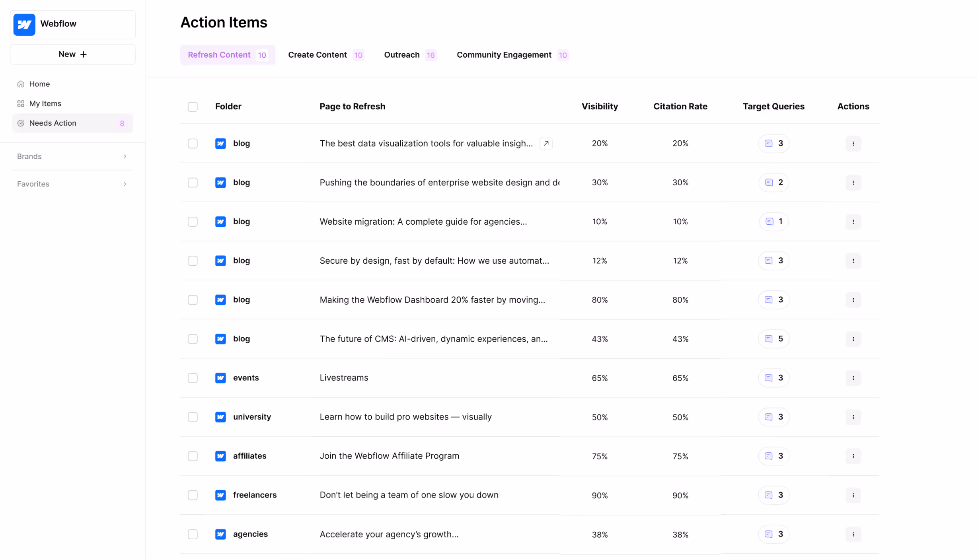Check the data visualization tools row
This screenshot has width=978, height=560.
(x=193, y=143)
